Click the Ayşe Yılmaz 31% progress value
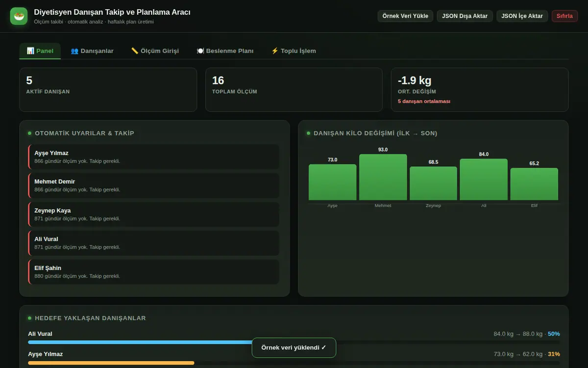This screenshot has height=368, width=588. (554, 354)
